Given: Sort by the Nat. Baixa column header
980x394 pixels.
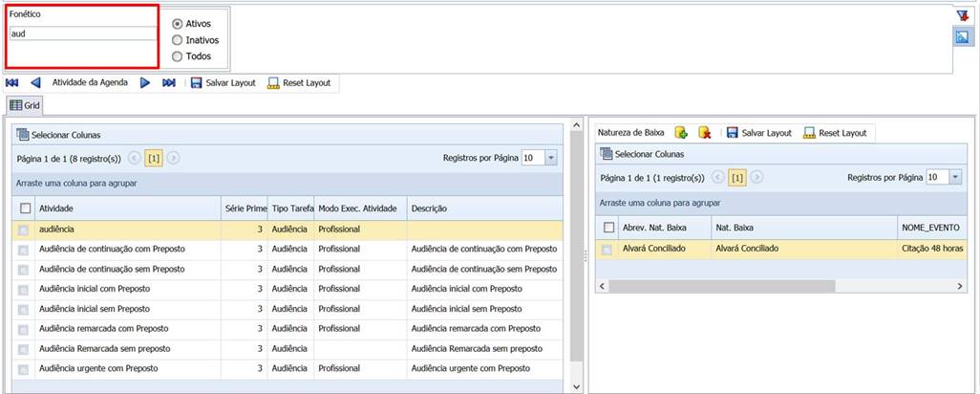Looking at the screenshot, I should click(x=803, y=228).
